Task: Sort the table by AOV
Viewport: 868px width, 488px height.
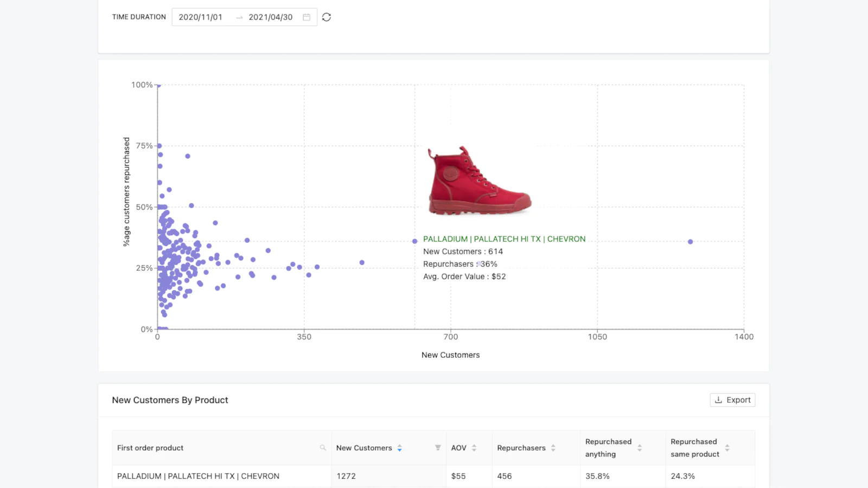Action: 474,448
